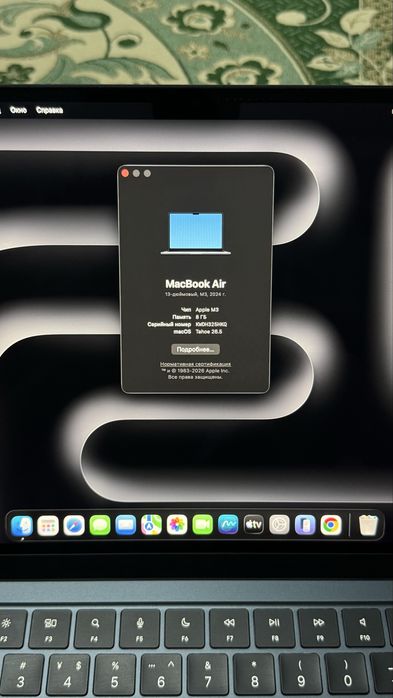393x698 pixels.
Task: Open iPhone Mirroring in Dock
Action: [x=305, y=525]
